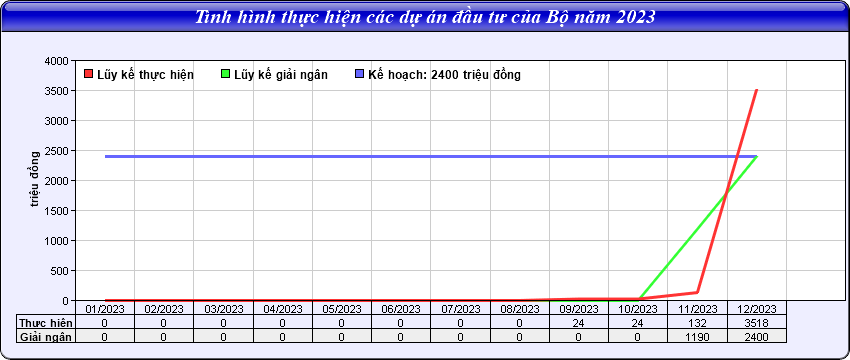Select the Kế hoạch: 2400 triệu đồng label
Screen dimensions: 850x360
pos(445,75)
